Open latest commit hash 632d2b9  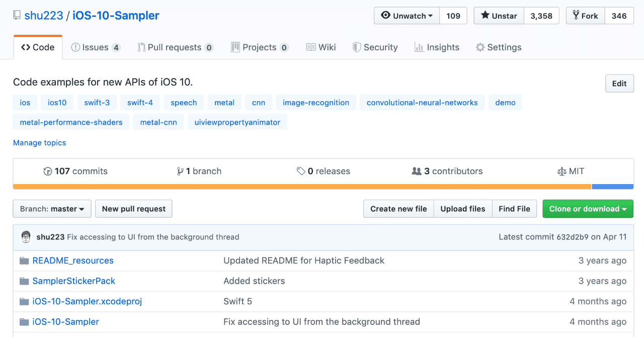(x=572, y=237)
